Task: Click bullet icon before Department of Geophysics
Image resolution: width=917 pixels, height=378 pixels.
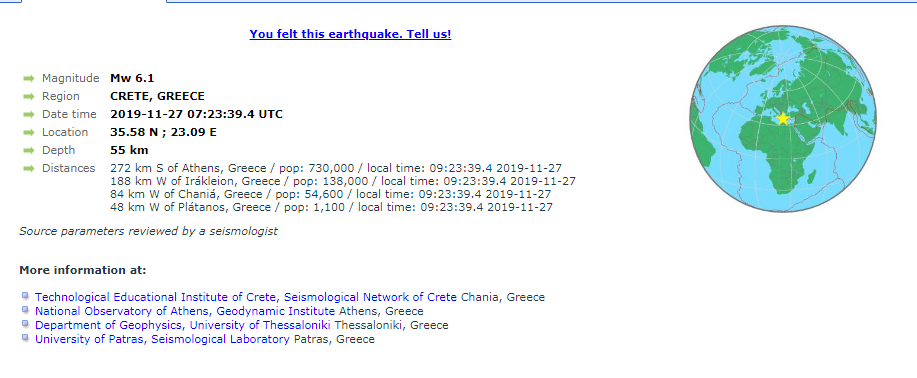Action: coord(25,324)
